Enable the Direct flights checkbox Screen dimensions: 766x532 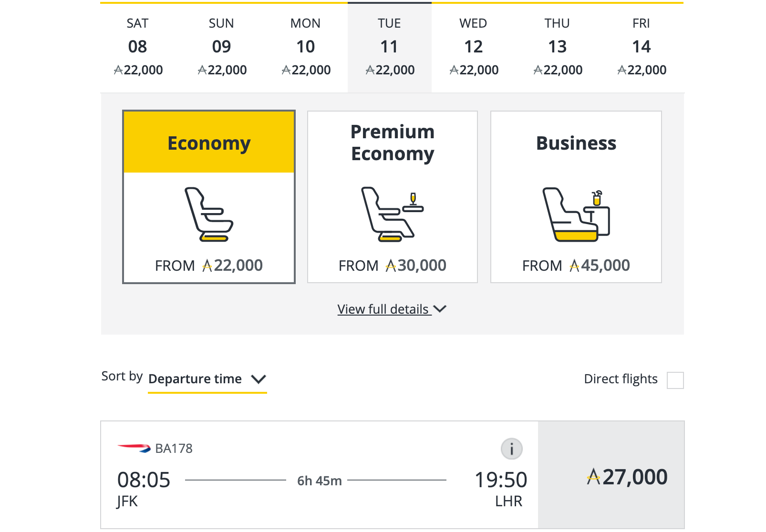675,380
